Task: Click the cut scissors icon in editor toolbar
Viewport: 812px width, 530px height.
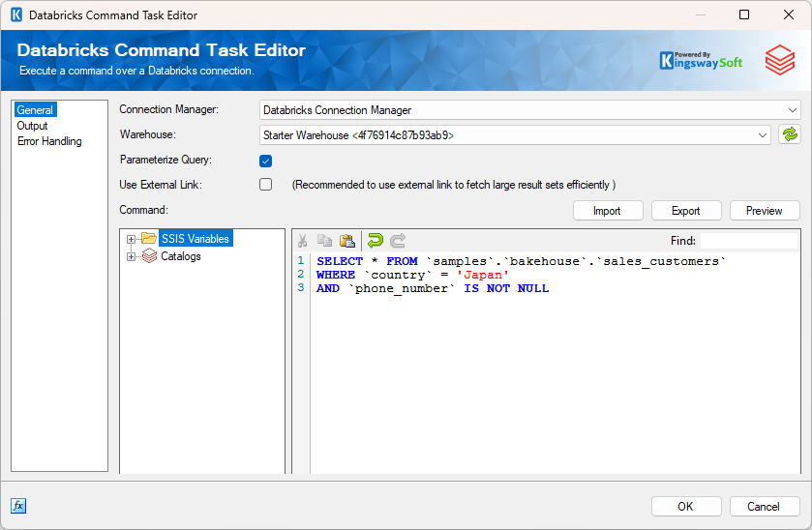Action: pos(303,241)
